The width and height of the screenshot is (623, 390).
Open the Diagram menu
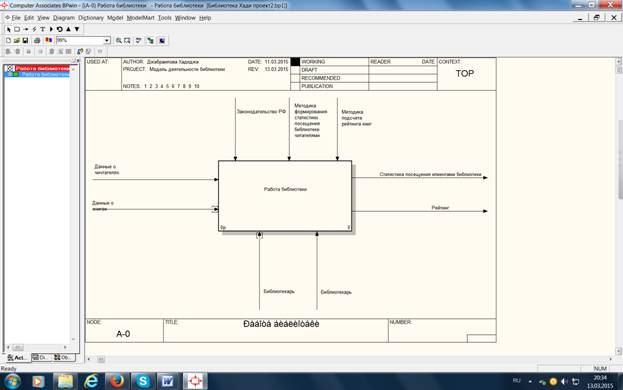coord(64,18)
